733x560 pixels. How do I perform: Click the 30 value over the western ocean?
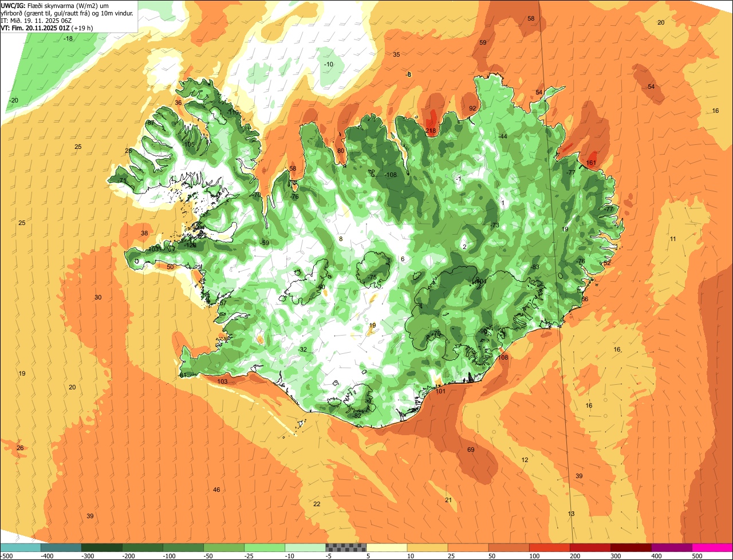(98, 298)
